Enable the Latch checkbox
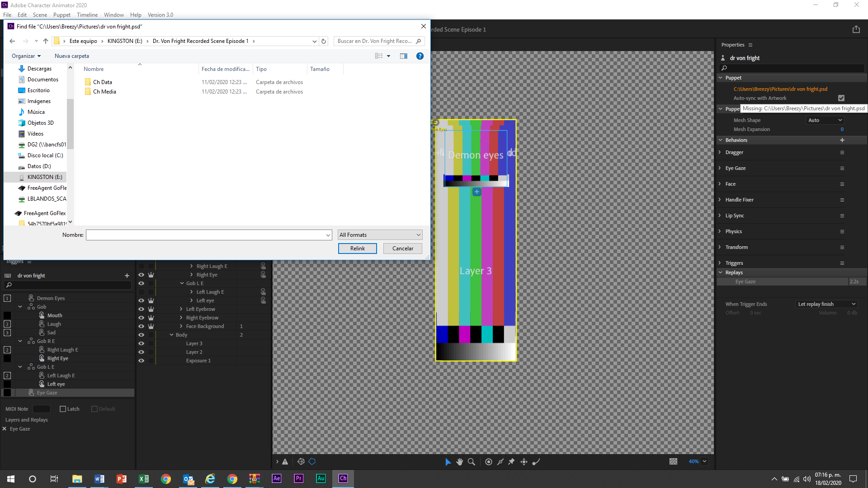 click(x=63, y=408)
